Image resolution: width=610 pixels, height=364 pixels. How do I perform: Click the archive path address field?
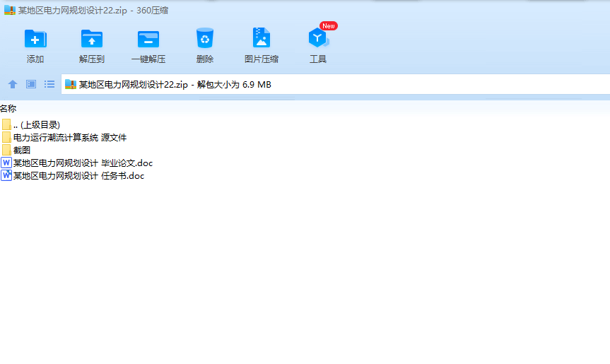(x=335, y=84)
